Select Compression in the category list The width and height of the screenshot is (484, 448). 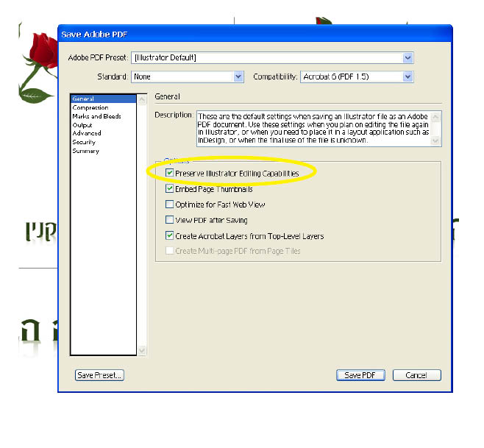(90, 107)
